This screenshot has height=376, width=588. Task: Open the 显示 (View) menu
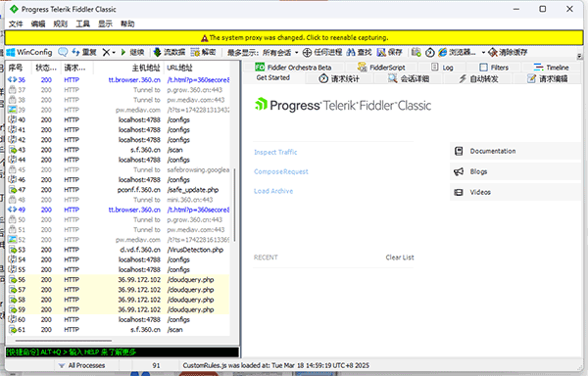tap(106, 23)
